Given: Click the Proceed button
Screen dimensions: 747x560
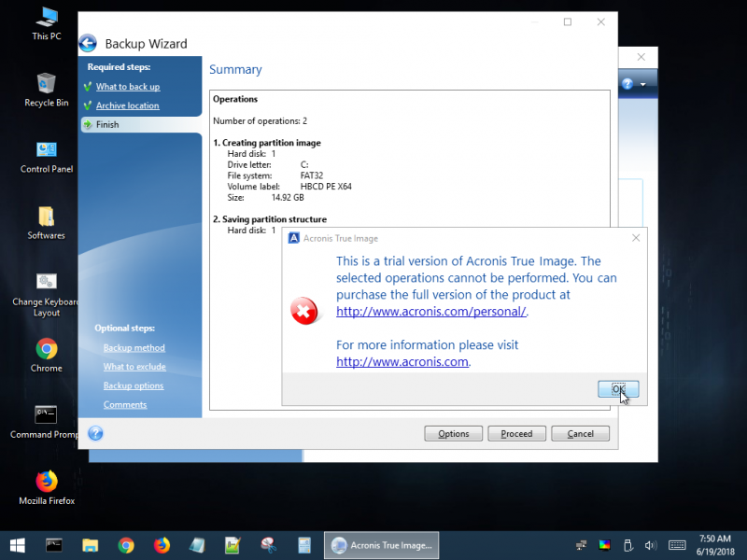Looking at the screenshot, I should [516, 434].
